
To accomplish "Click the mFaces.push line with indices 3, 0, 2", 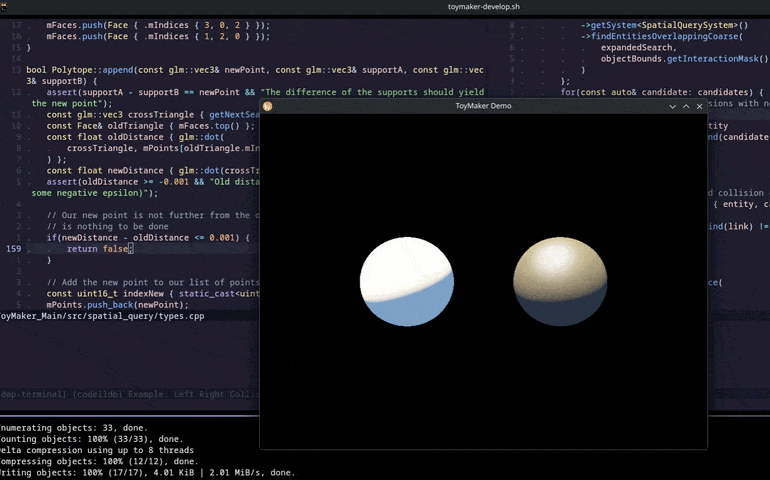I will tap(158, 25).
